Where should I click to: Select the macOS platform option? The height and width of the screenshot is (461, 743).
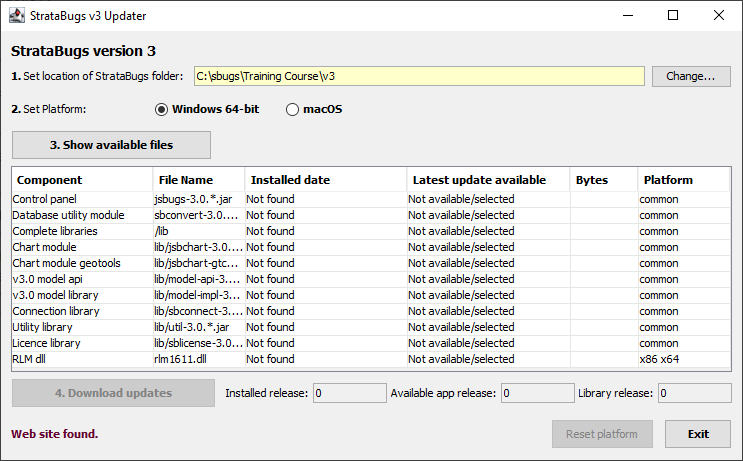pyautogui.click(x=314, y=109)
